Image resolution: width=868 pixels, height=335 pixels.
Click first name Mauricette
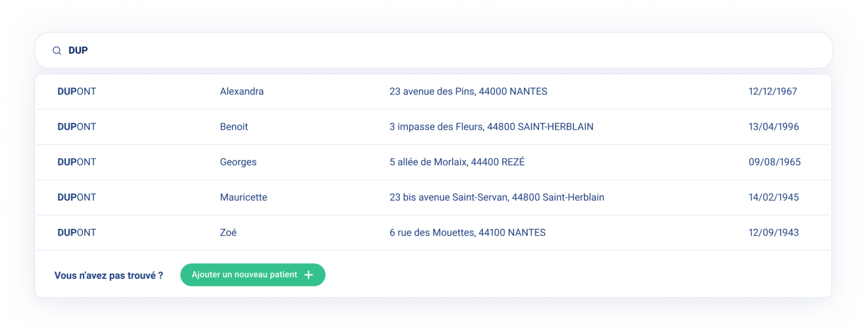(x=244, y=197)
